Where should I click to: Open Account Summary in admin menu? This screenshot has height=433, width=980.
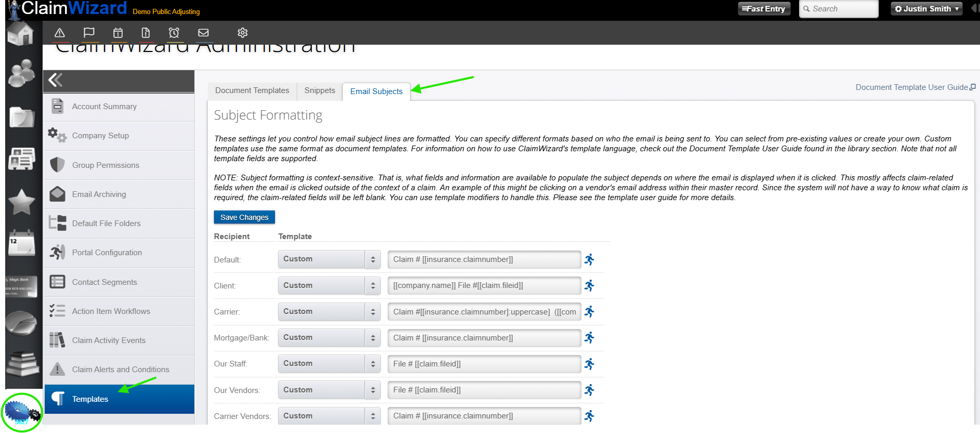point(119,107)
